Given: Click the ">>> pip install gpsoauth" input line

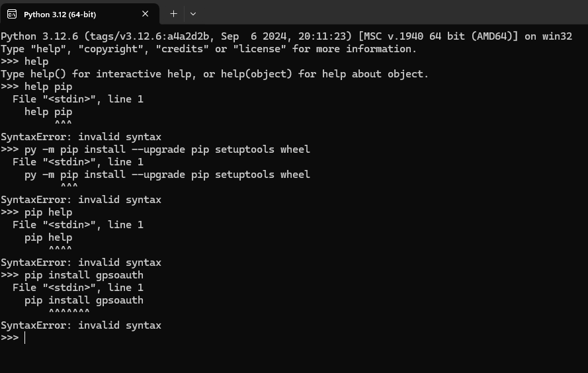Looking at the screenshot, I should (72, 274).
